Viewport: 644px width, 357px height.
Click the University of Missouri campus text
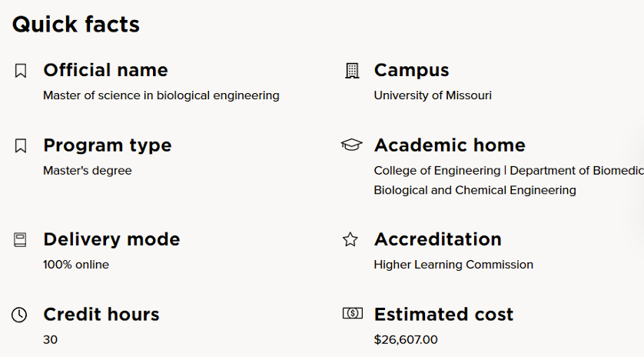point(433,95)
